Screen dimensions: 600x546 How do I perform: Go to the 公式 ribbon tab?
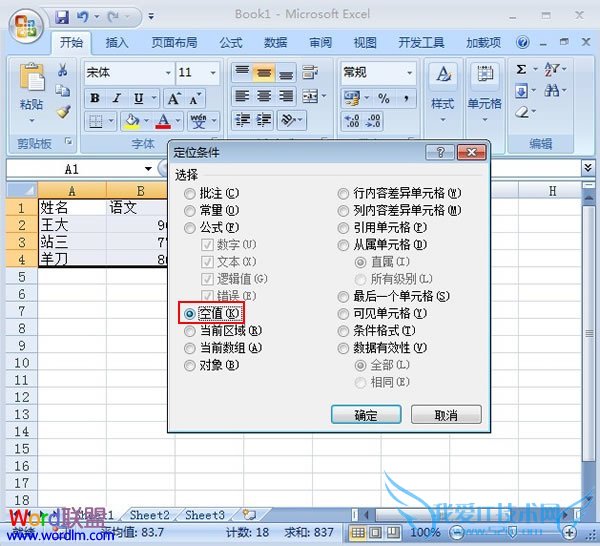(x=231, y=42)
